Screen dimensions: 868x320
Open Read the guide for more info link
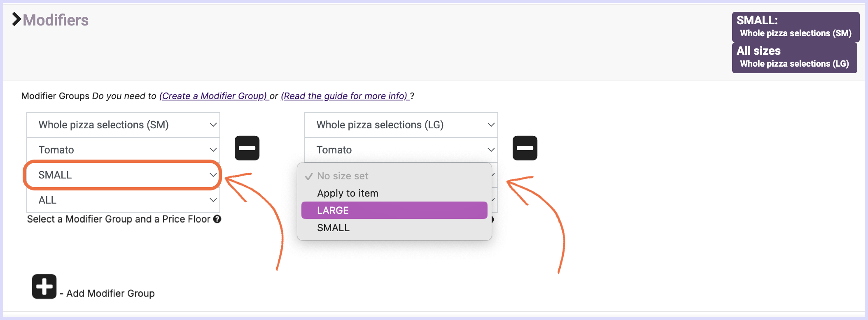coord(345,96)
